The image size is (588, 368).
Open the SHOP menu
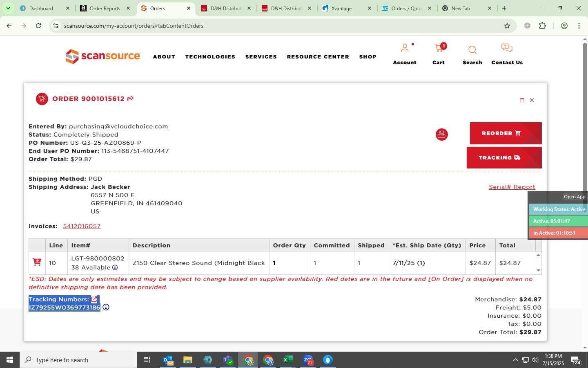pyautogui.click(x=368, y=57)
